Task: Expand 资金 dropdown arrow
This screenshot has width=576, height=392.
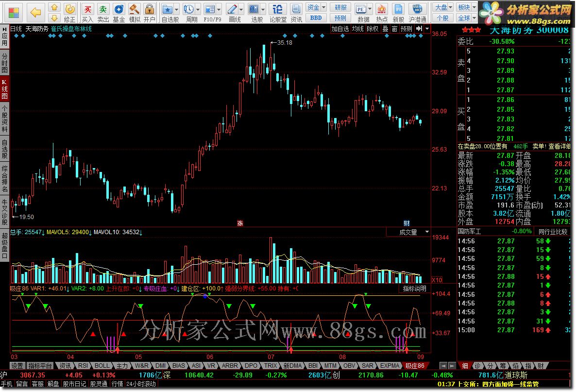Action: (323, 7)
